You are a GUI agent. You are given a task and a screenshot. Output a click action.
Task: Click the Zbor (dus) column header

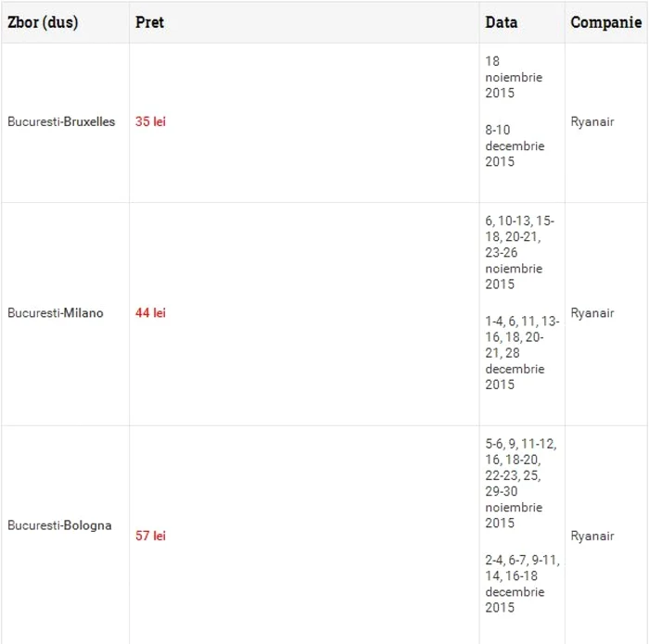pos(43,22)
